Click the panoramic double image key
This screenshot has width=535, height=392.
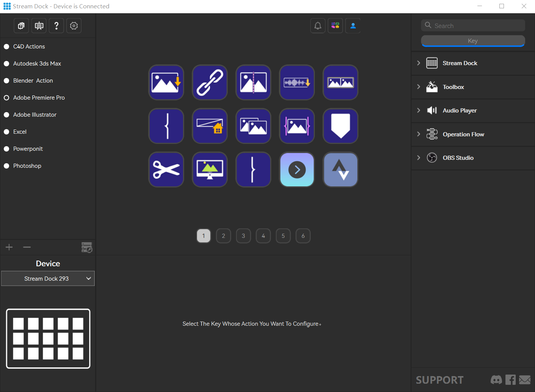(341, 83)
